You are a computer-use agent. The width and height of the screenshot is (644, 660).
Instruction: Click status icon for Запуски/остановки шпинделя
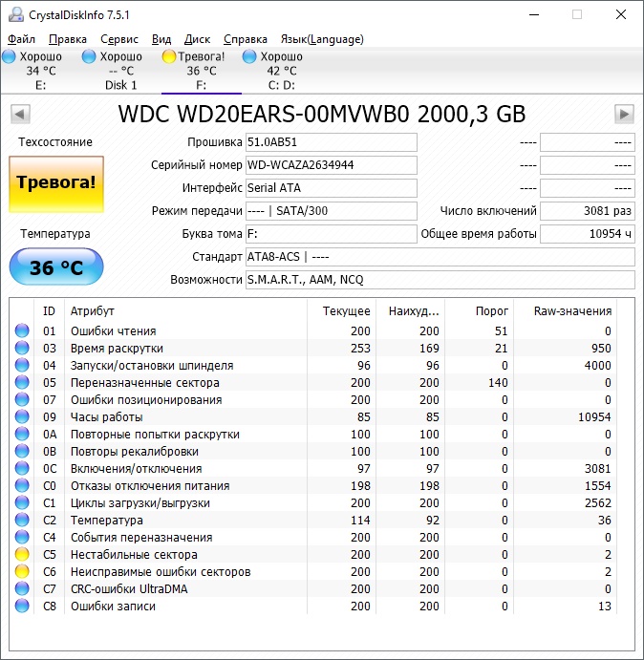(22, 366)
